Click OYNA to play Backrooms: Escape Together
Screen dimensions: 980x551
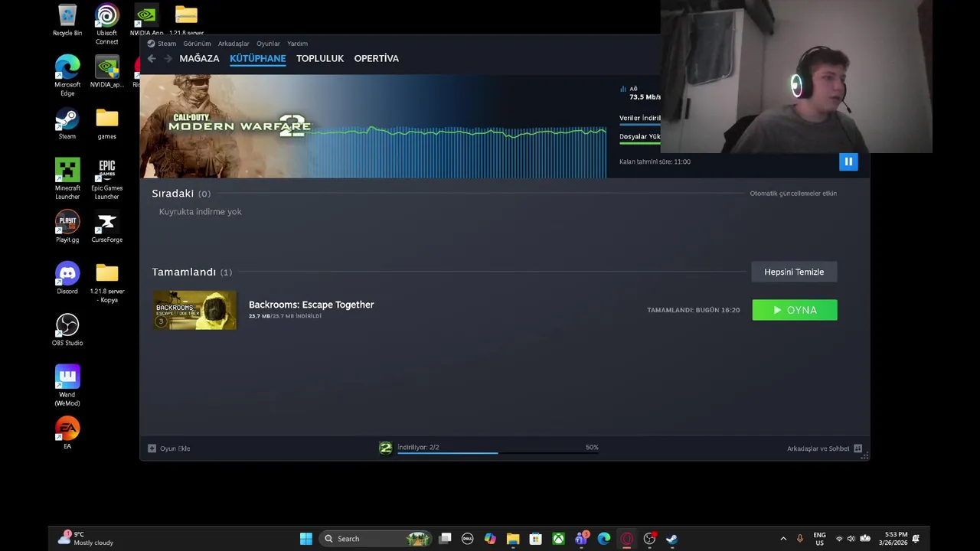click(x=795, y=310)
